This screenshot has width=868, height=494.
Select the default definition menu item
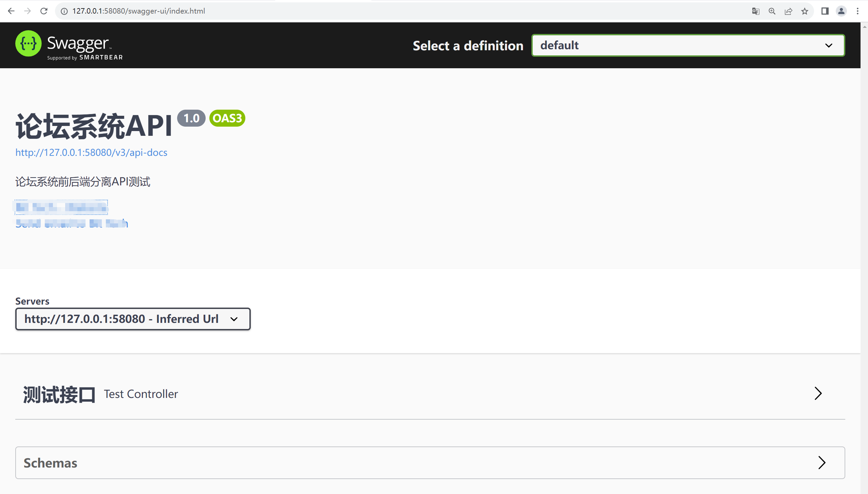pyautogui.click(x=688, y=45)
